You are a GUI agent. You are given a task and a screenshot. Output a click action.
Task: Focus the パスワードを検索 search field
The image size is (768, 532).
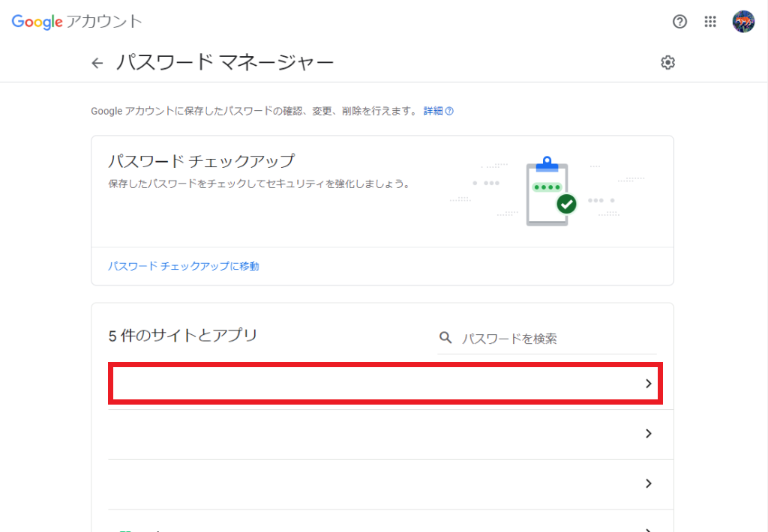pos(555,339)
